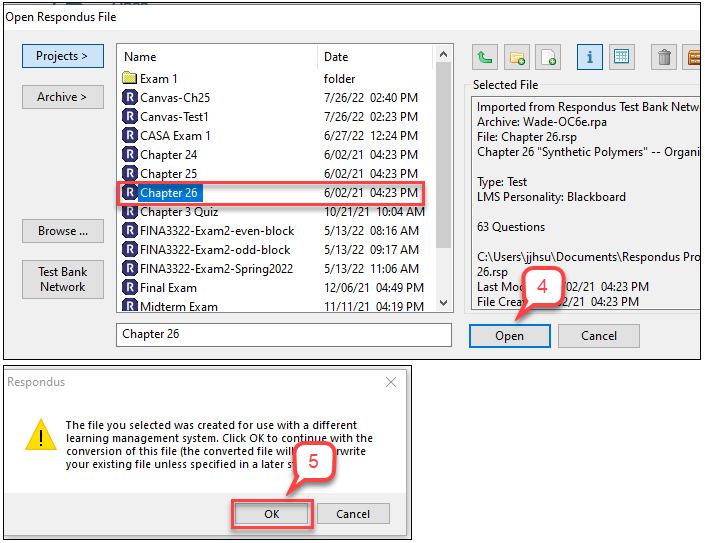Click the new folder icon
This screenshot has width=705, height=543.
click(517, 57)
